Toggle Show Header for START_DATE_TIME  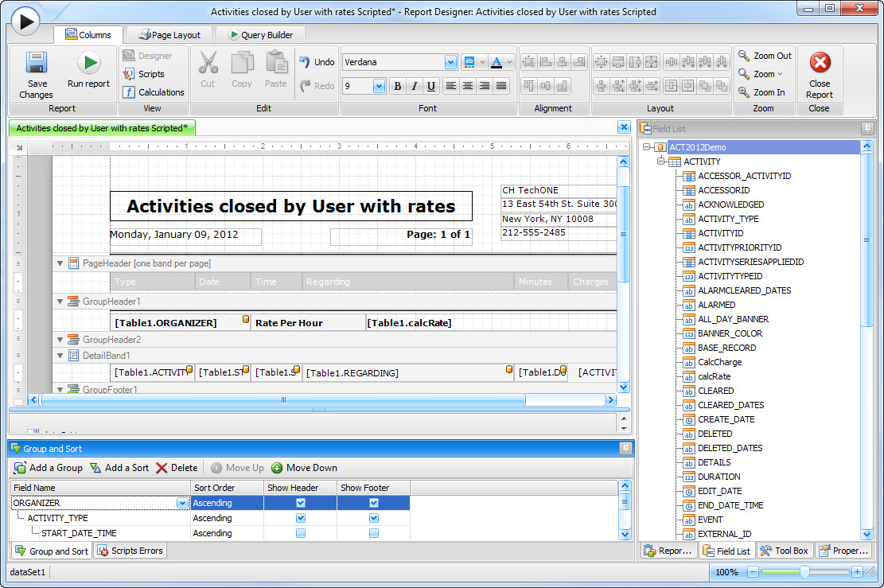(301, 533)
